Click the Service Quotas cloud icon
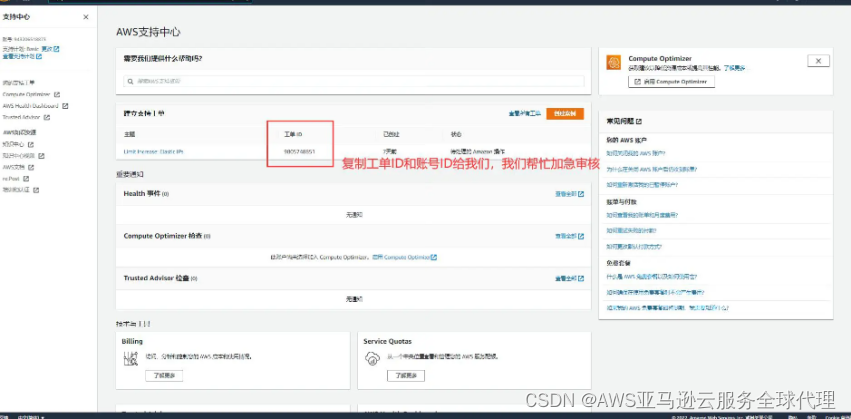 point(372,358)
